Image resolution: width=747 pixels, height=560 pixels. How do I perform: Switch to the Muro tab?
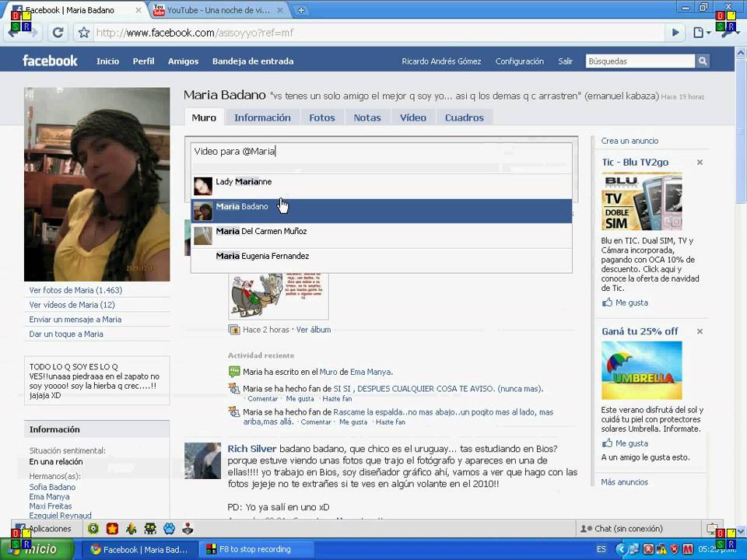(x=204, y=117)
